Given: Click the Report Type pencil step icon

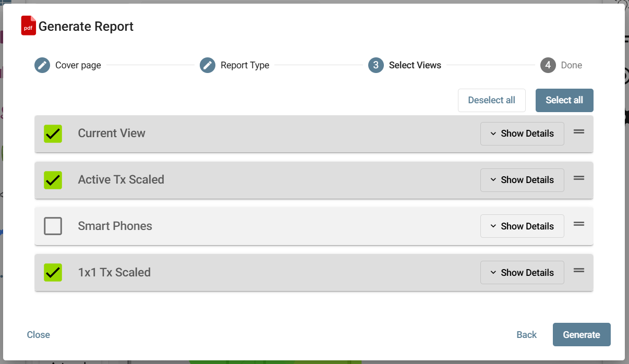Looking at the screenshot, I should point(208,65).
